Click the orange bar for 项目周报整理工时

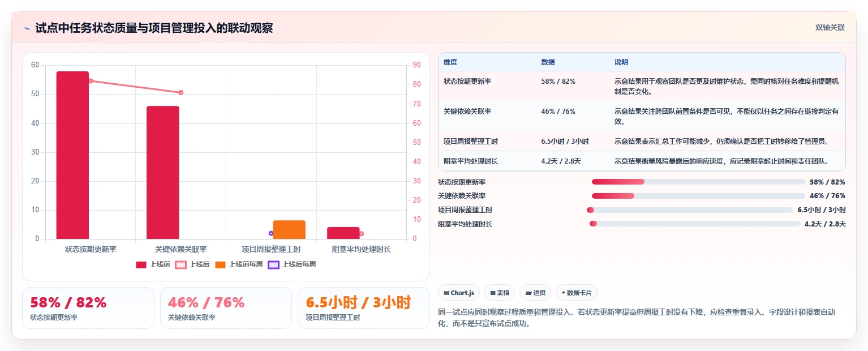(289, 229)
